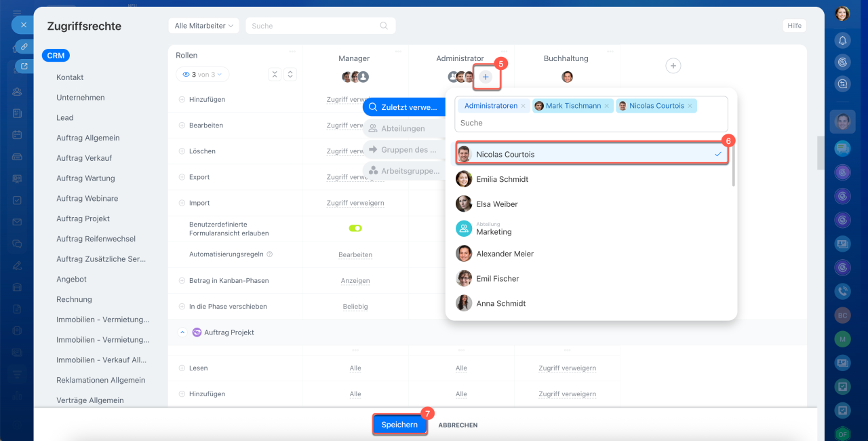Click the user list scrollbar in the popup
868x441 pixels.
(x=732, y=166)
